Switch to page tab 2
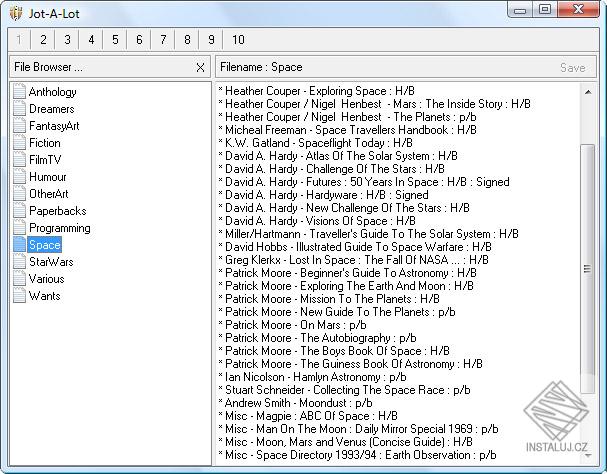Screen dimensions: 607x474 43,40
